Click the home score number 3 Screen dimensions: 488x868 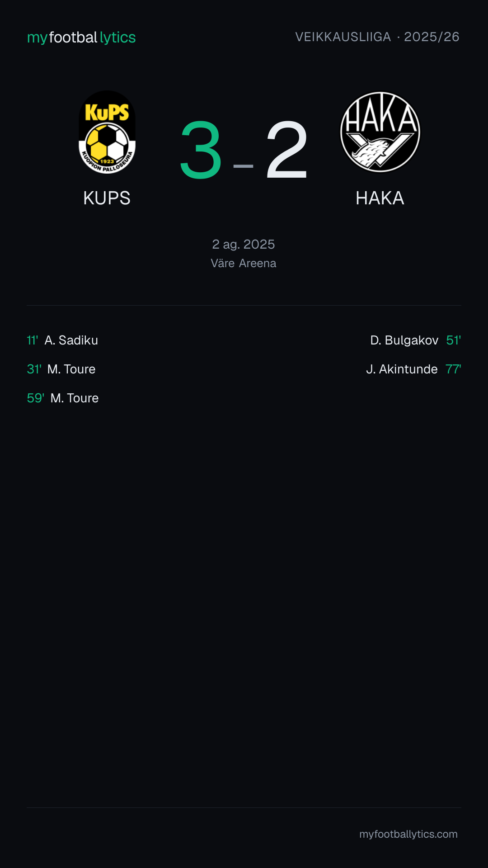201,149
